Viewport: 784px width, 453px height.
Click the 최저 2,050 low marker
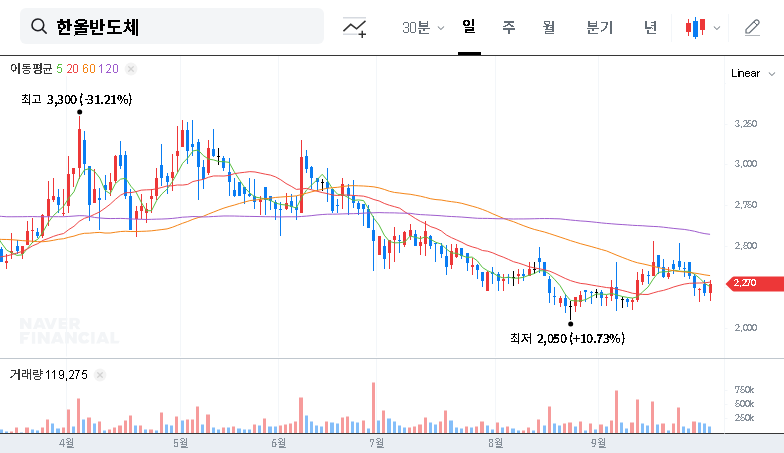tap(570, 324)
